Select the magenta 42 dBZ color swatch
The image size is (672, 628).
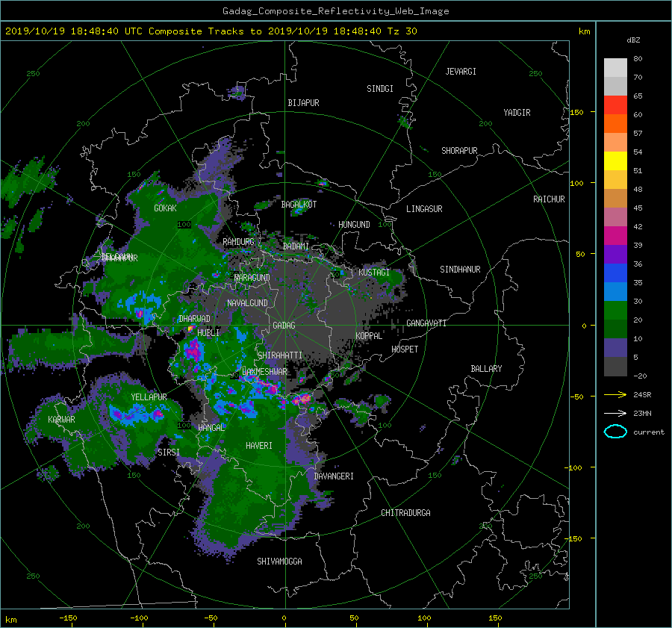point(615,236)
